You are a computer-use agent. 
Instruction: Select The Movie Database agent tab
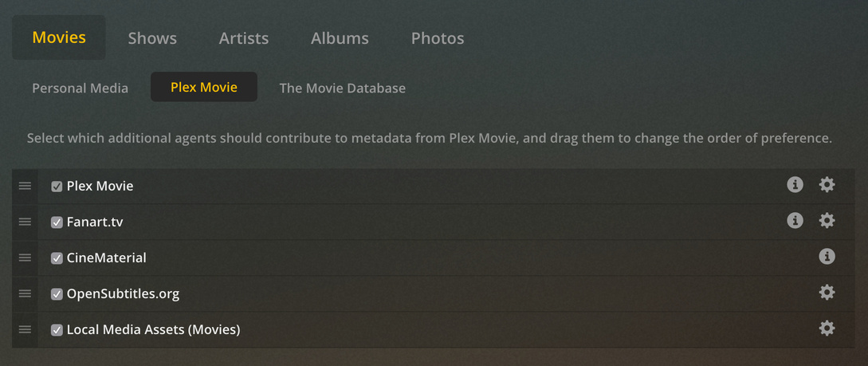click(x=342, y=88)
